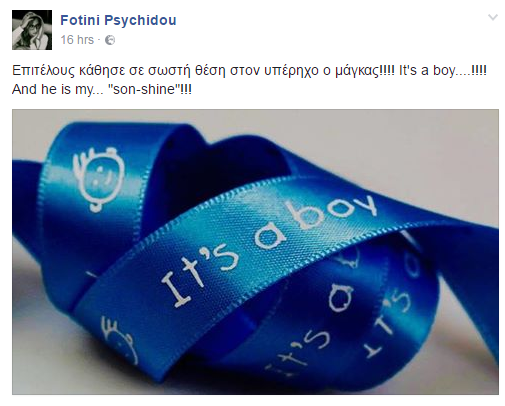Click the "son-shine" quoted word
The width and height of the screenshot is (505, 406).
pos(144,89)
